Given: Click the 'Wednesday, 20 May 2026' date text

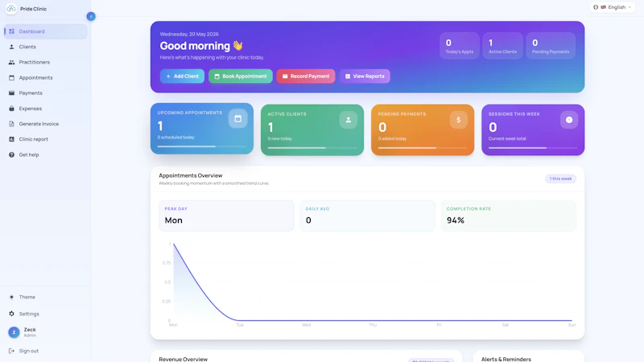Looking at the screenshot, I should point(189,34).
